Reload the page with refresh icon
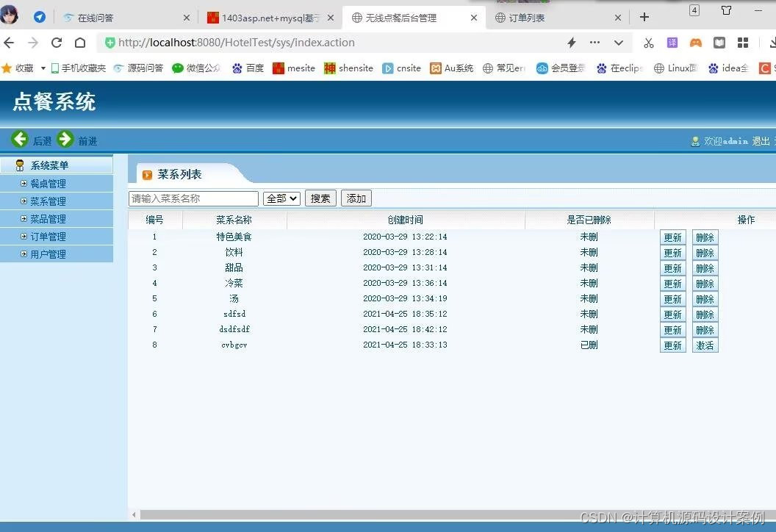The height and width of the screenshot is (532, 776). (x=57, y=43)
